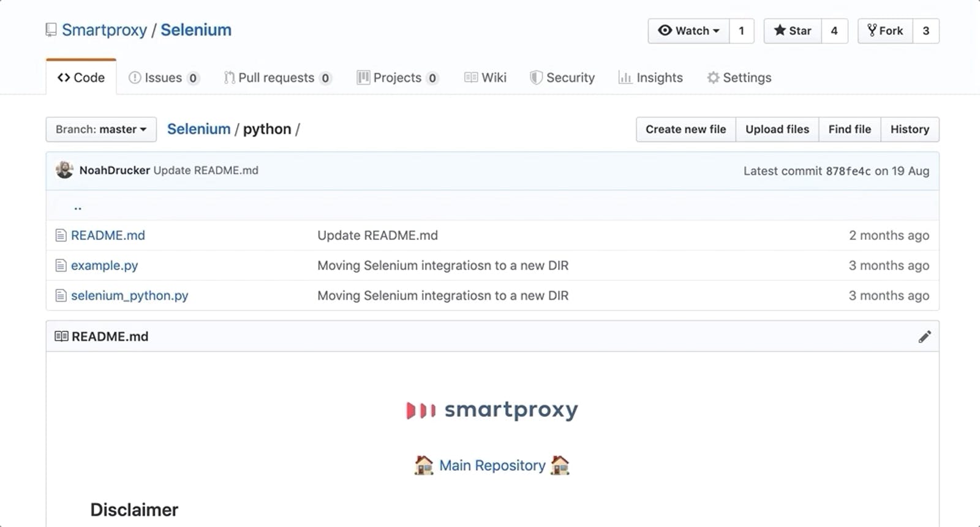Open selenium_python.py file

point(129,296)
